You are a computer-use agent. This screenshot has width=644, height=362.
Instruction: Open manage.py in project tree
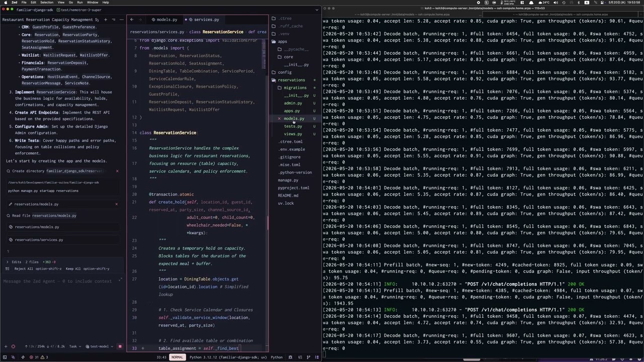[288, 180]
